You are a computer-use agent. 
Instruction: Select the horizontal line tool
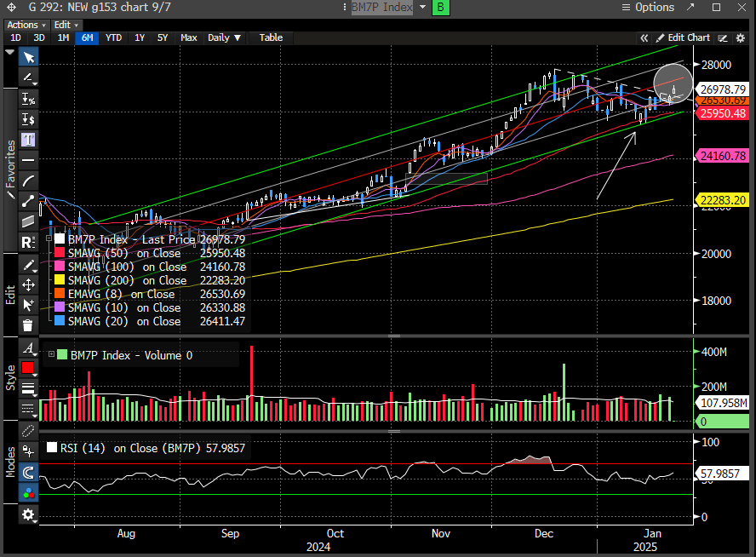point(28,160)
